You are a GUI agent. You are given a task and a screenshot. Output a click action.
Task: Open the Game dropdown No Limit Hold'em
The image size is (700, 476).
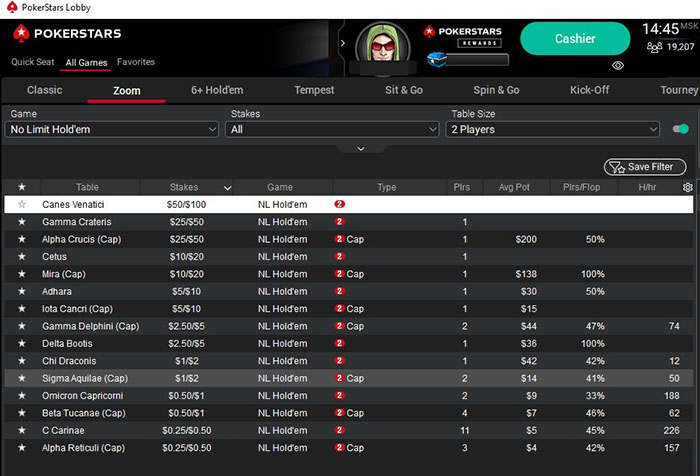point(112,129)
